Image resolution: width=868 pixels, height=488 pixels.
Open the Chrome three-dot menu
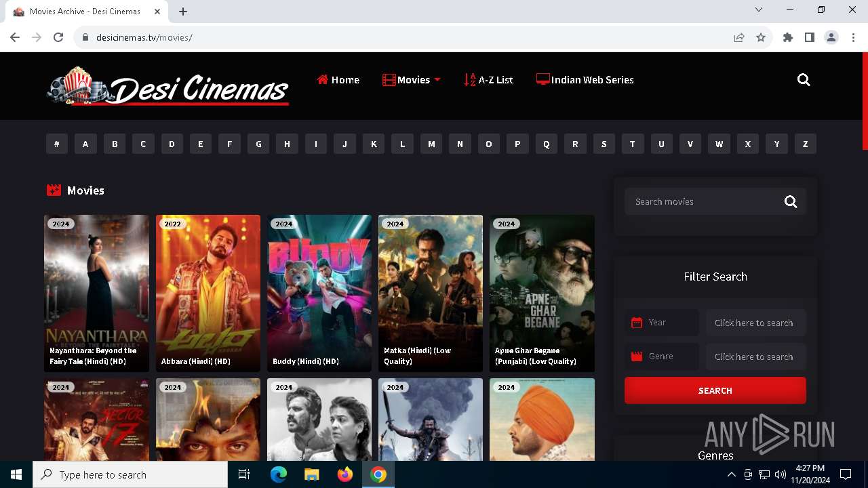click(852, 37)
